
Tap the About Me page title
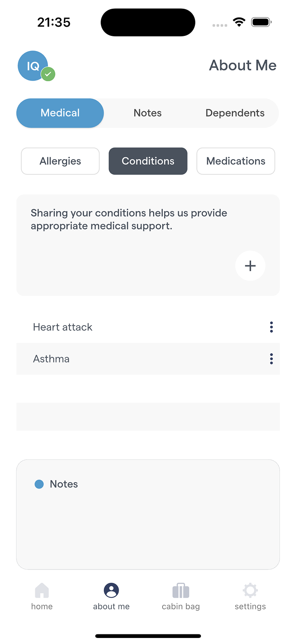243,65
